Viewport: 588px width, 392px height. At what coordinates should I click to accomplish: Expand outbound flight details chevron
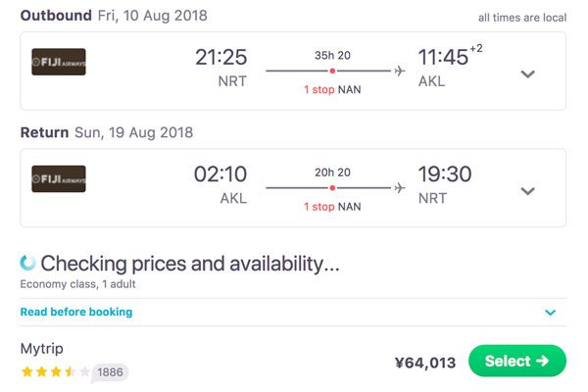tap(527, 73)
